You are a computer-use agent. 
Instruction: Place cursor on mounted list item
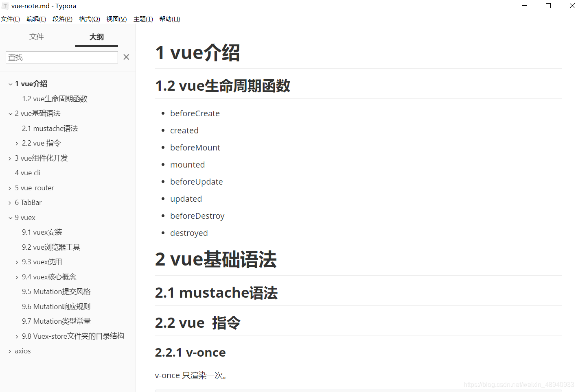[x=188, y=165]
